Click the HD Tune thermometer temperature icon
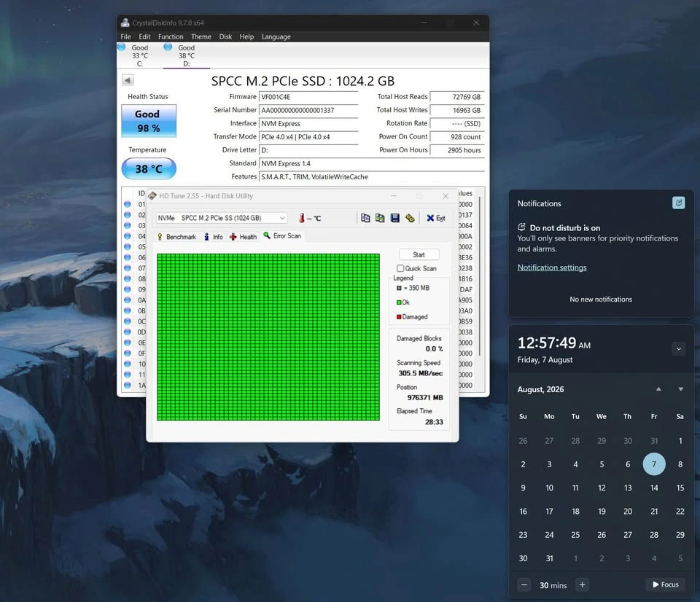This screenshot has width=700, height=602. 302,218
